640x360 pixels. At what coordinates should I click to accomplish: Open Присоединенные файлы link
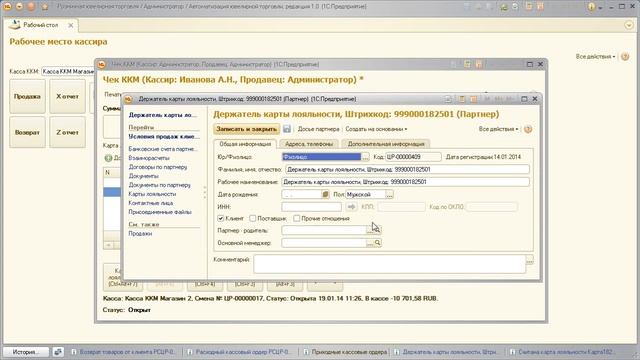160,212
